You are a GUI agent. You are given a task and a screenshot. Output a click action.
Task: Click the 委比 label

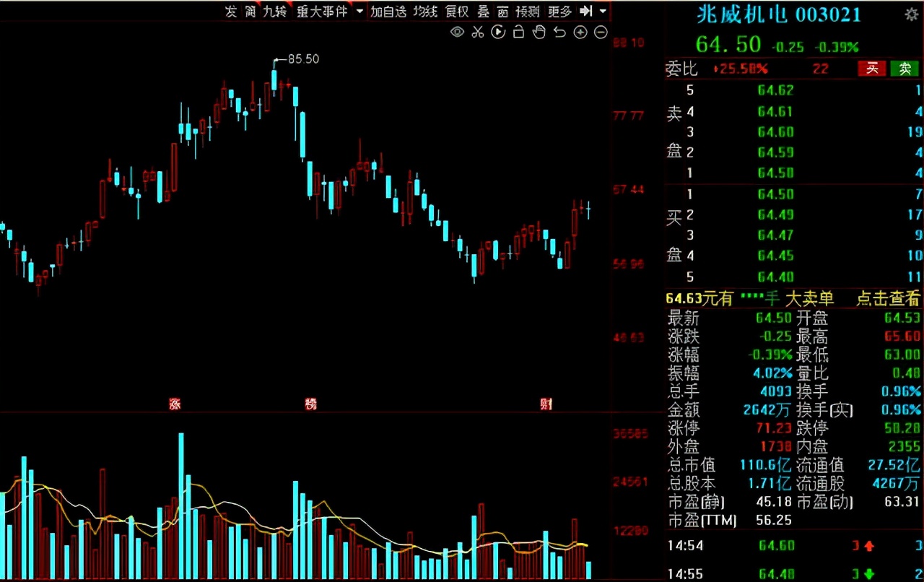point(681,69)
